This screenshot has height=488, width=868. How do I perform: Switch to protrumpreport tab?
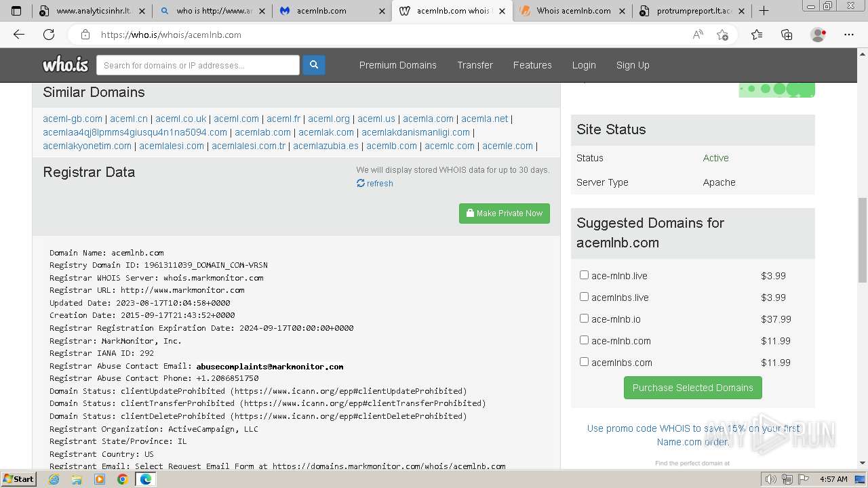point(692,11)
